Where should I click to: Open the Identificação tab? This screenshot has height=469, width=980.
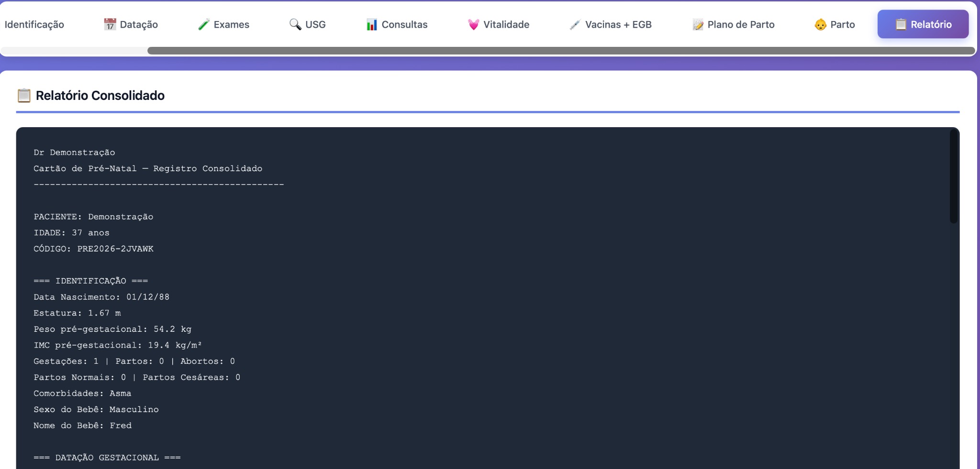(x=34, y=24)
